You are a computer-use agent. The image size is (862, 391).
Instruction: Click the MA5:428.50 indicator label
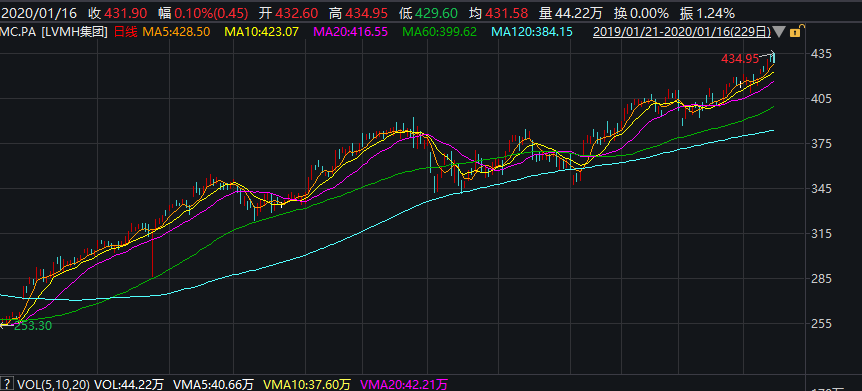[x=176, y=32]
